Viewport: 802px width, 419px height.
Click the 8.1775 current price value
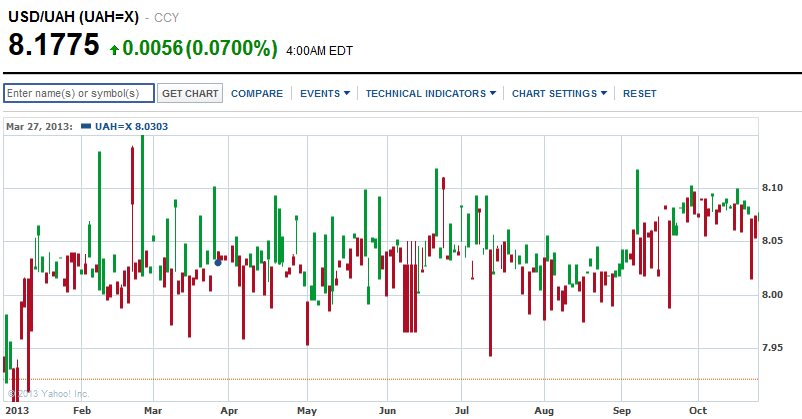(x=54, y=45)
